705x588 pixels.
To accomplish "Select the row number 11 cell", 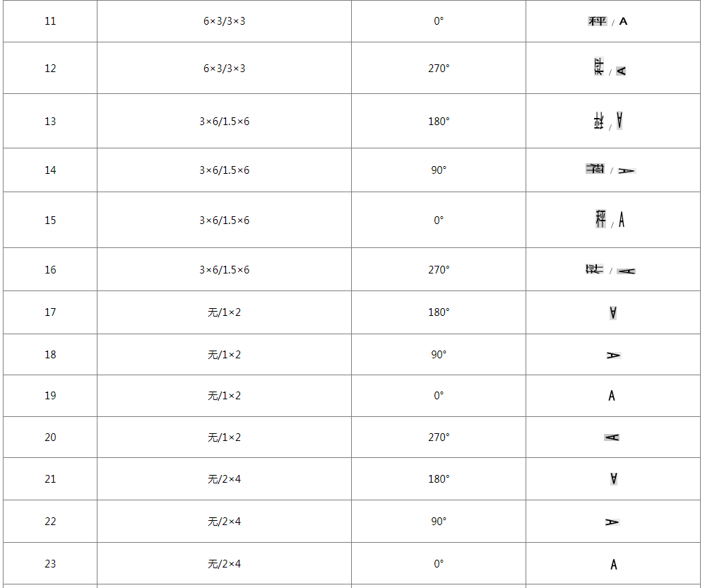I will click(x=50, y=21).
